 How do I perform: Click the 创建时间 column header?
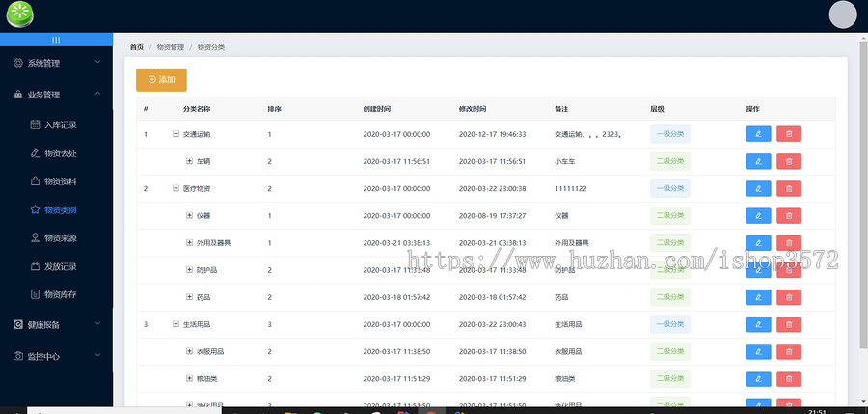(x=377, y=109)
